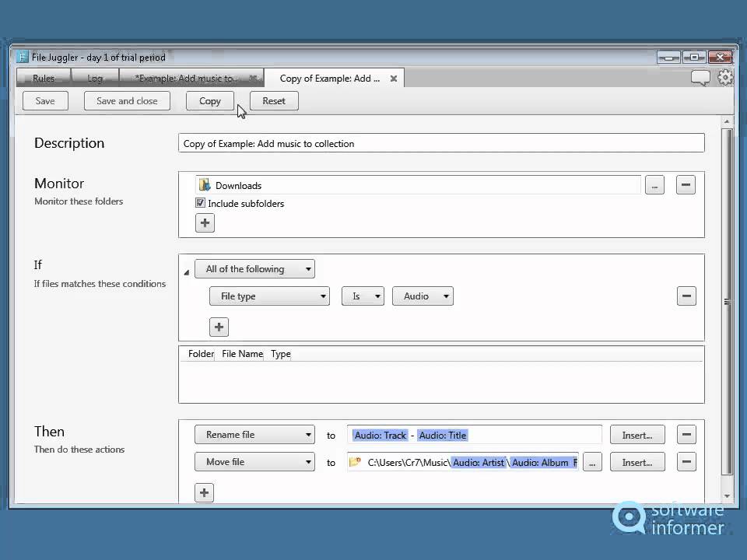Remove the Rename file action
Viewport: 747px width, 560px height.
(x=686, y=434)
